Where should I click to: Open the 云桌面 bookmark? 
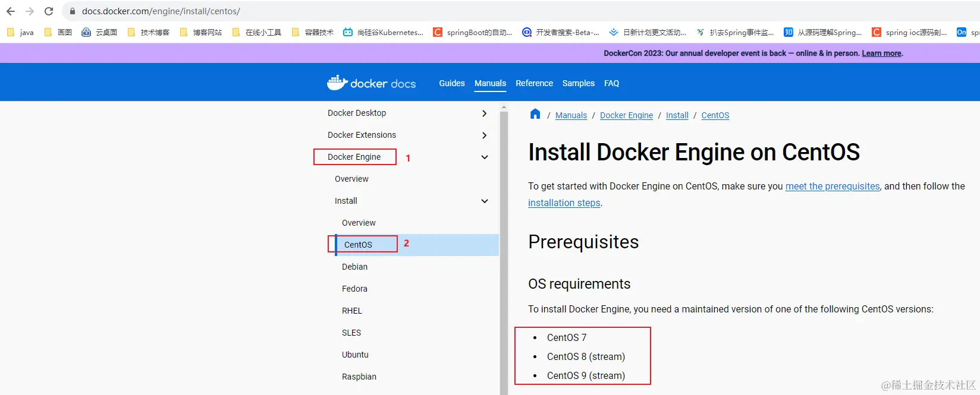(99, 33)
